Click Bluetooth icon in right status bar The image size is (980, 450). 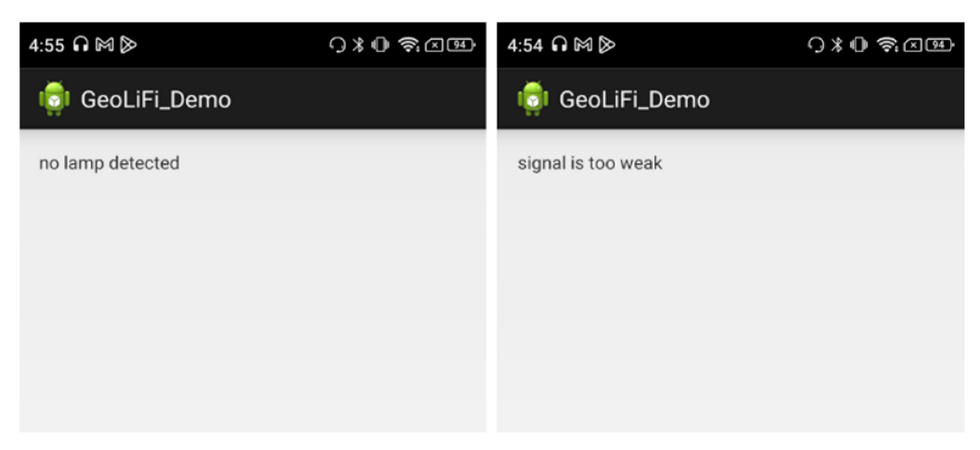click(x=837, y=44)
